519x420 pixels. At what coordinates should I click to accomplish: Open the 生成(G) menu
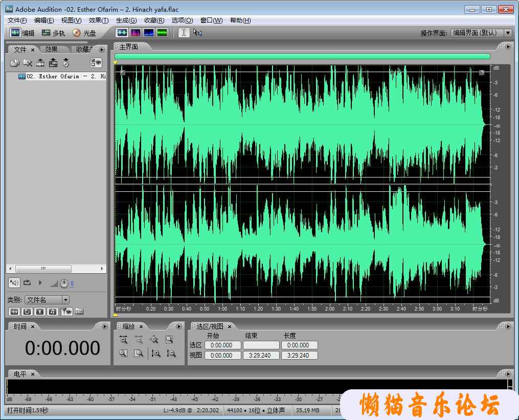click(x=126, y=20)
